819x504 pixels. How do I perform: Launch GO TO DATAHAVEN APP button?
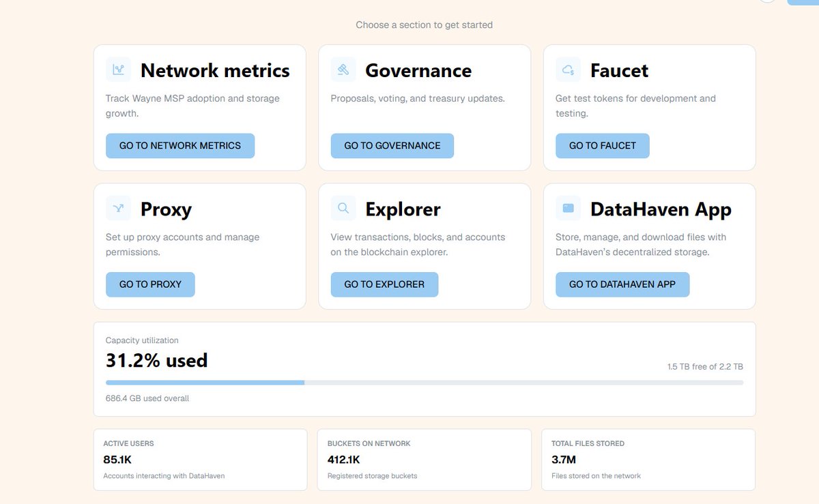pos(622,284)
